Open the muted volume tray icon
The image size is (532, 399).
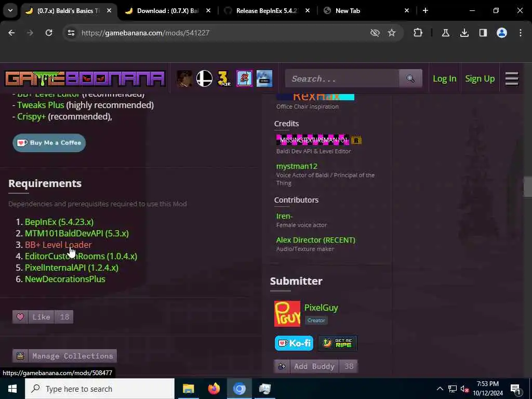(465, 389)
